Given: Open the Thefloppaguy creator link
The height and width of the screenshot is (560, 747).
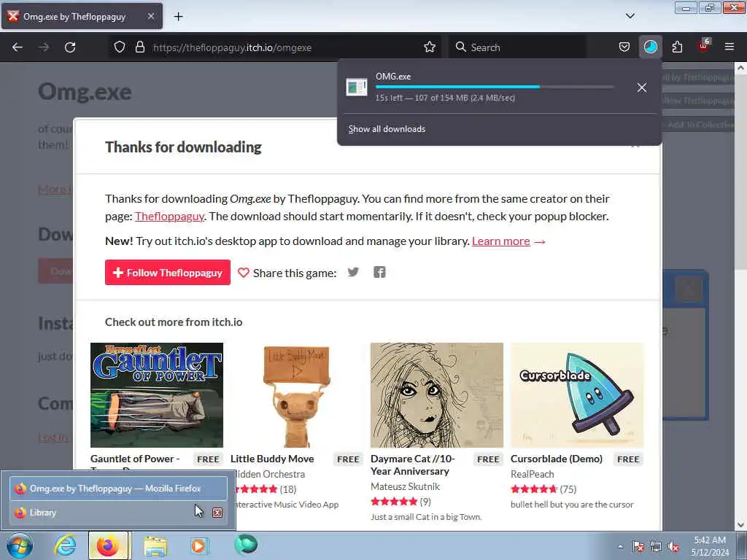Looking at the screenshot, I should click(x=169, y=216).
